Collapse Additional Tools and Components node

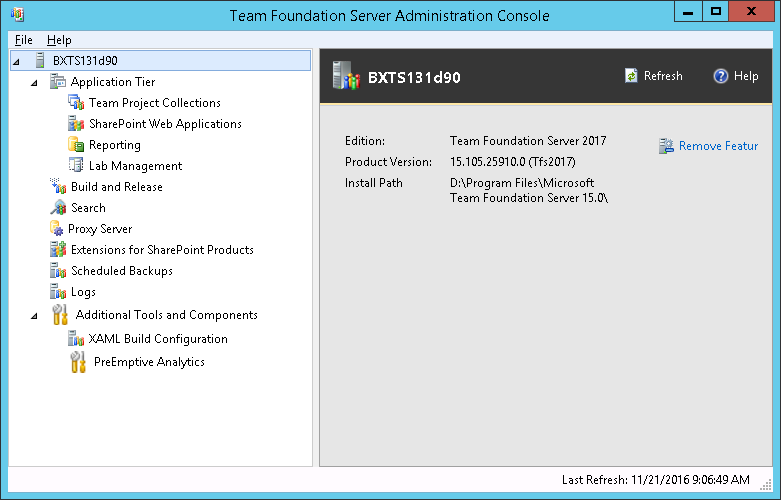34,316
